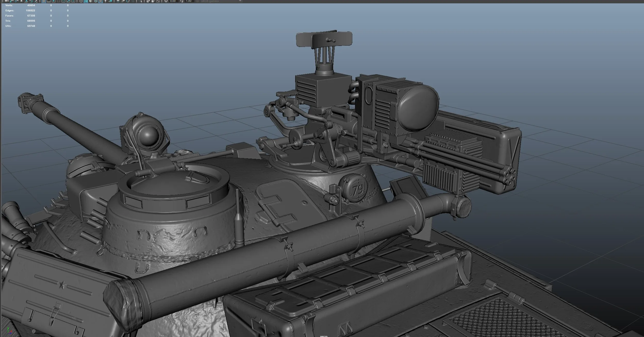
Task: Click the Shadows icon
Action: point(110,1)
